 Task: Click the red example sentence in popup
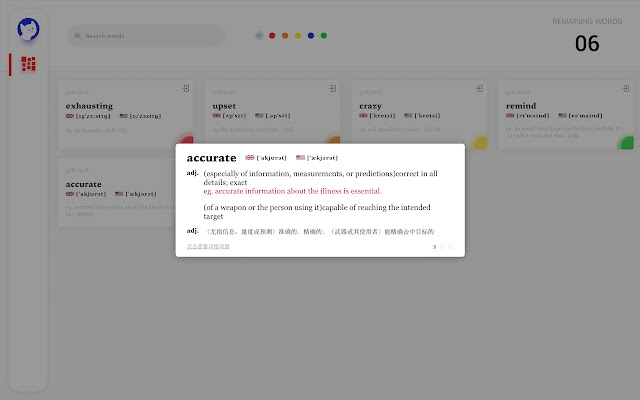tap(292, 191)
